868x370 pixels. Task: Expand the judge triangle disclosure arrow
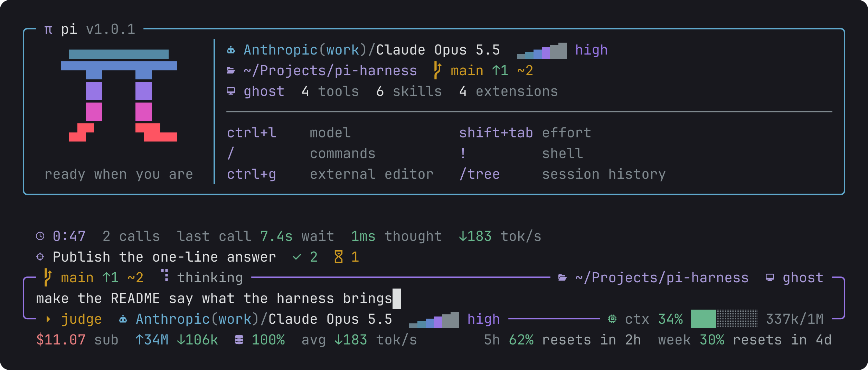tap(48, 319)
